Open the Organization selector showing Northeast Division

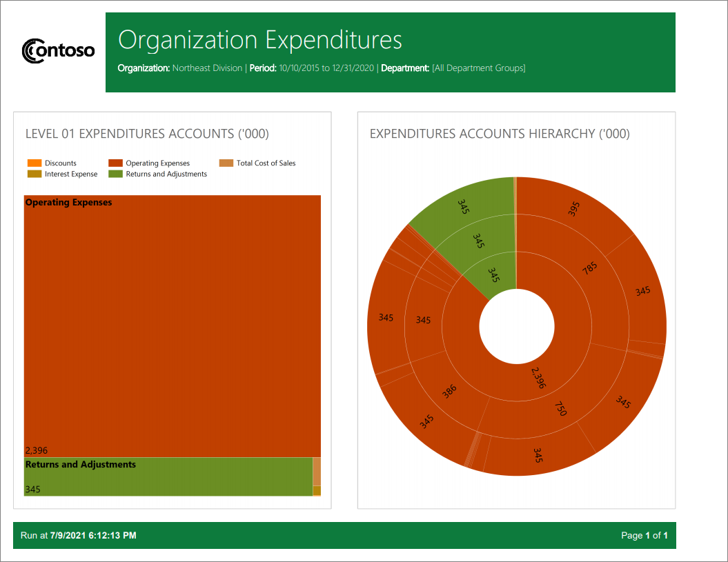pyautogui.click(x=207, y=68)
